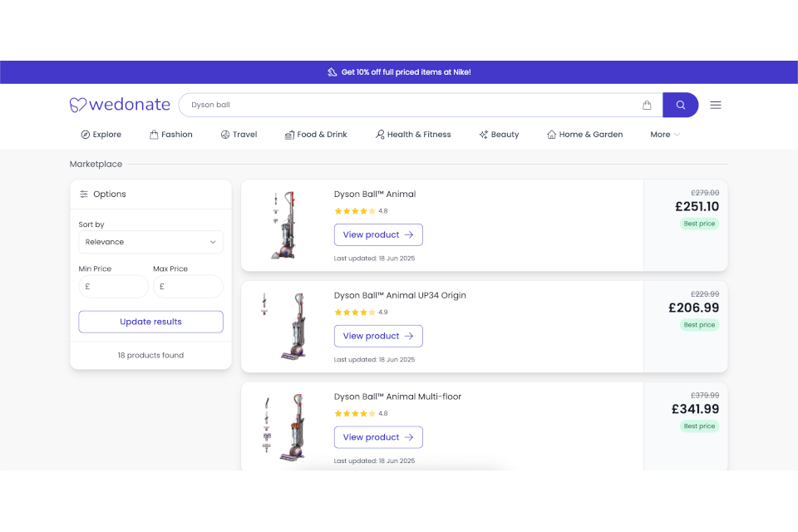
Task: Open the Dyson Ball Animal Multi-floor title
Action: click(397, 397)
